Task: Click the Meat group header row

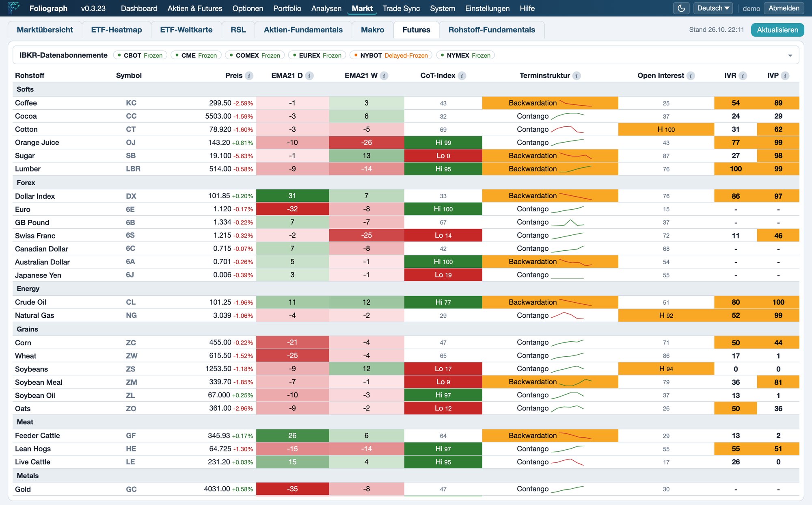Action: point(406,422)
